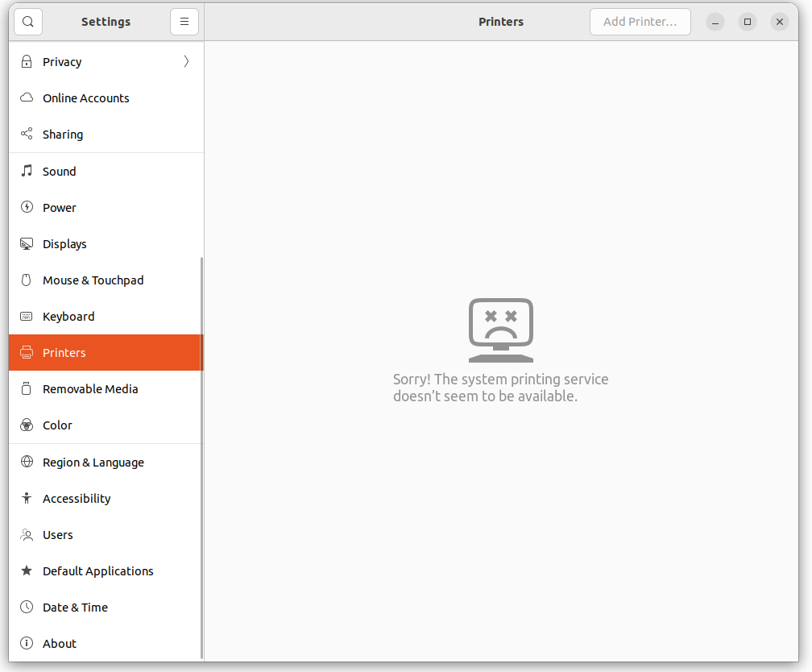Select Sharing in the sidebar
812x672 pixels.
(106, 135)
